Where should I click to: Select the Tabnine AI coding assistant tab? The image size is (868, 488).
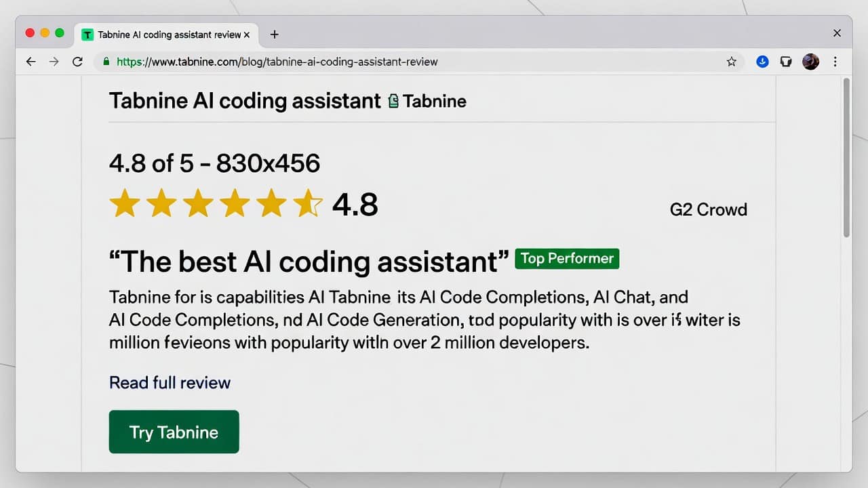click(167, 35)
